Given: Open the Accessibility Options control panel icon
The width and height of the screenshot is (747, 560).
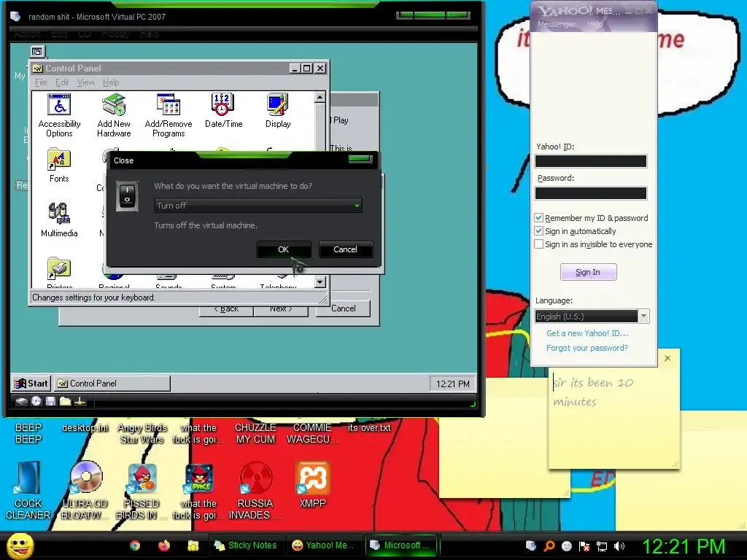Looking at the screenshot, I should pyautogui.click(x=59, y=116).
